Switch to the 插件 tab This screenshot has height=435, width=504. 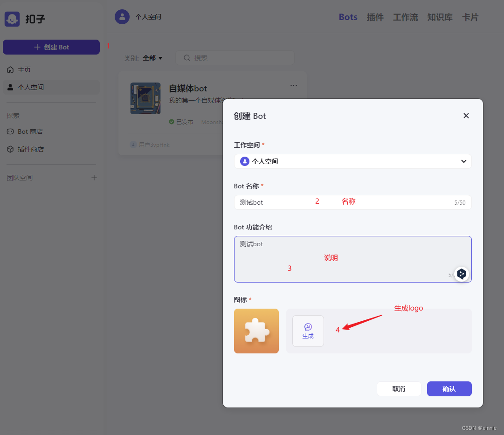pyautogui.click(x=375, y=17)
